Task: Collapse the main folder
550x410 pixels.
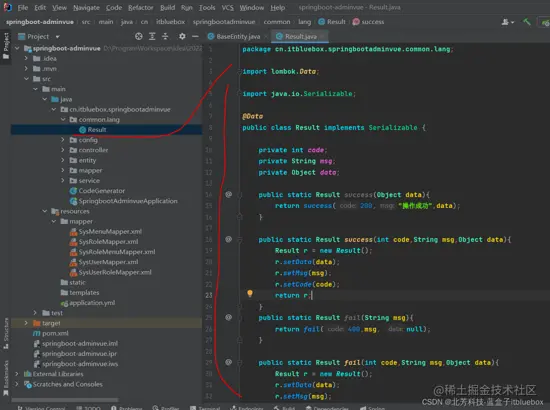Action: [35, 89]
